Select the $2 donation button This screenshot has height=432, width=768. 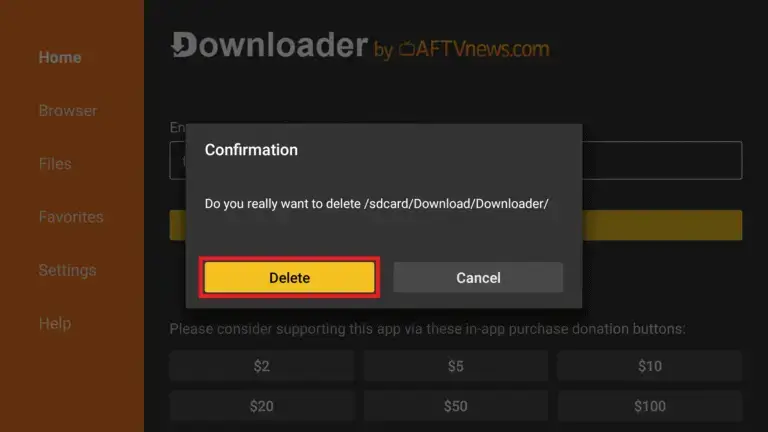click(262, 366)
